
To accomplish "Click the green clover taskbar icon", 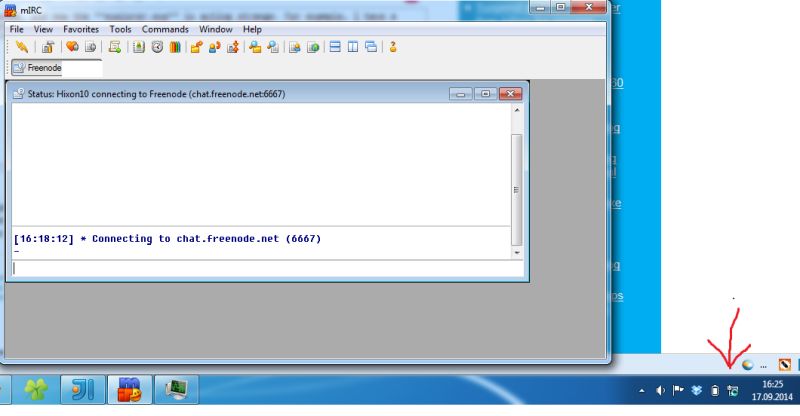I will click(36, 390).
